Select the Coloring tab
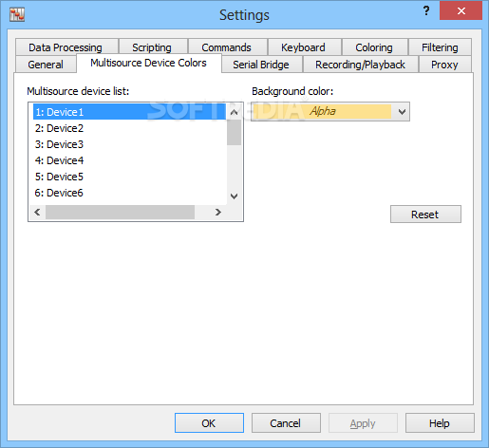 pyautogui.click(x=375, y=47)
